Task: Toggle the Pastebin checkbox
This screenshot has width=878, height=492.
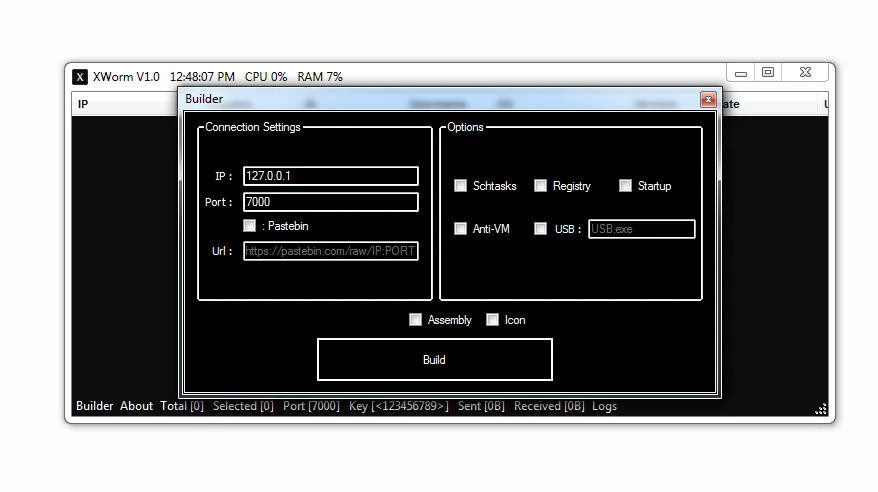Action: (250, 226)
